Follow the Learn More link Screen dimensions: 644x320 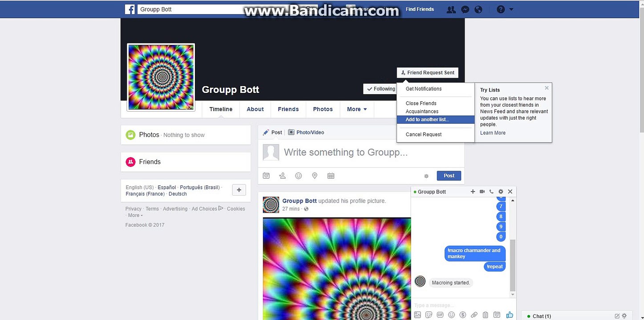pyautogui.click(x=493, y=133)
